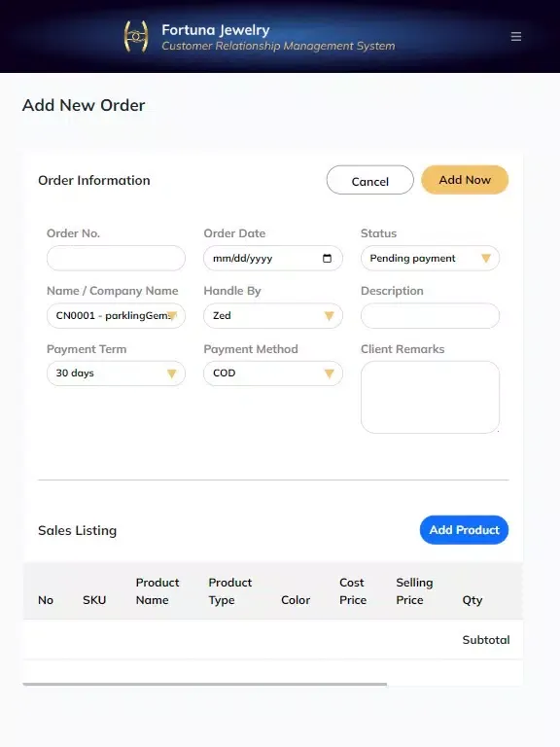Click the Order Date field
The image size is (560, 747).
click(273, 258)
